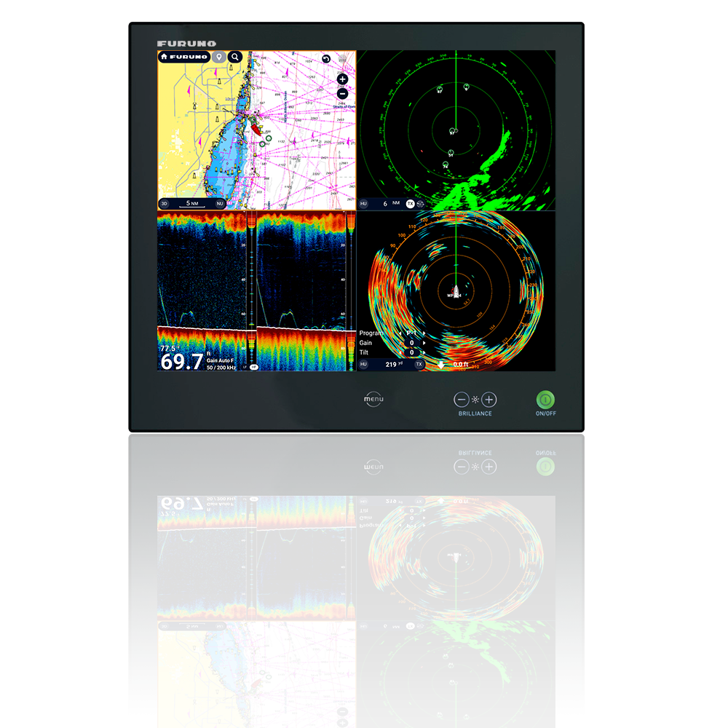Decrease brilliance with the minus button
The image size is (728, 728).
[461, 400]
